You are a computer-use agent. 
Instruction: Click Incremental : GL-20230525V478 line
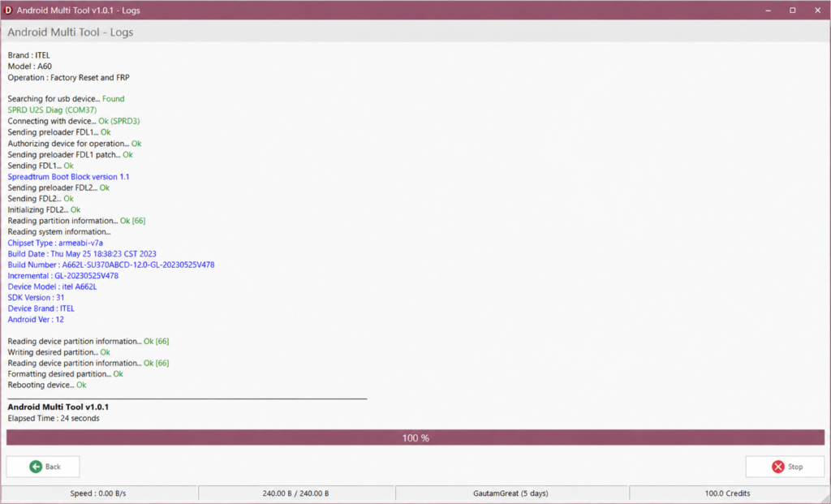63,276
